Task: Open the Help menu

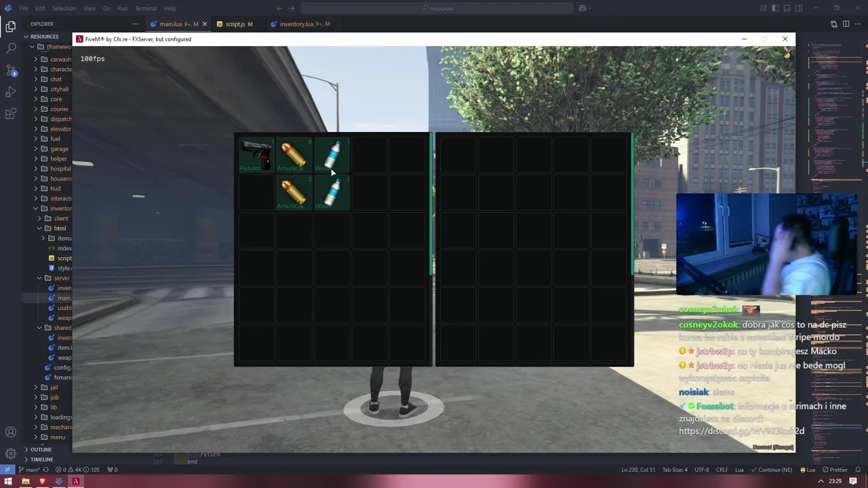Action: (x=170, y=8)
